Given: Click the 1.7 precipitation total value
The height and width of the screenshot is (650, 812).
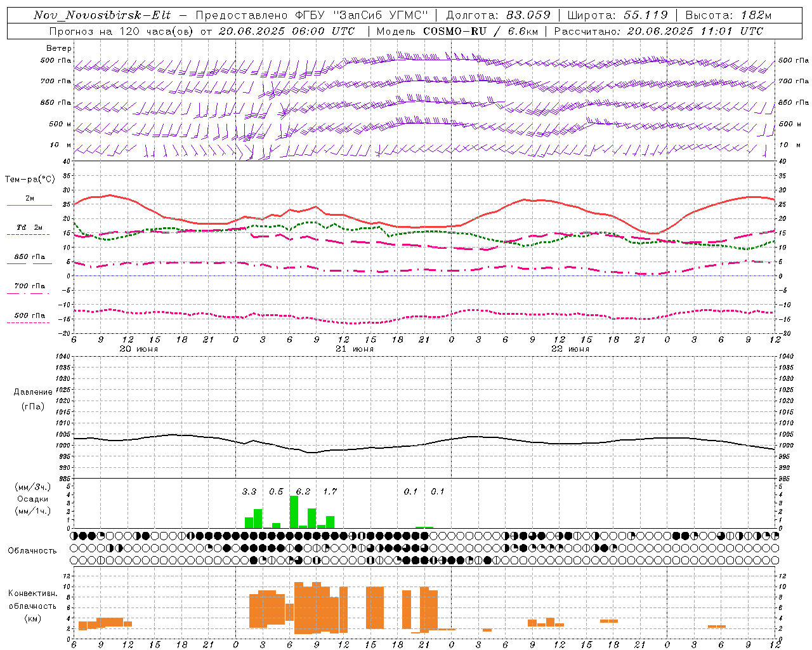Looking at the screenshot, I should pyautogui.click(x=330, y=492).
